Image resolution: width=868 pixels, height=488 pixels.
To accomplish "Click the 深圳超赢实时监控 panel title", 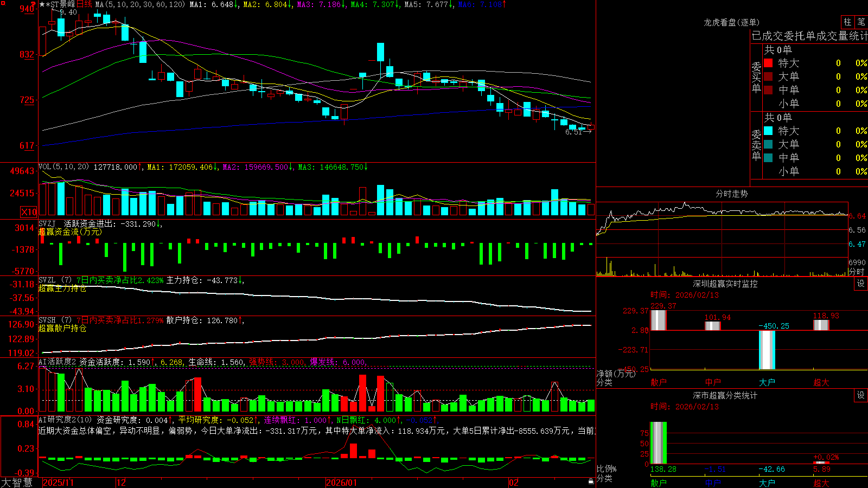I will (x=725, y=284).
